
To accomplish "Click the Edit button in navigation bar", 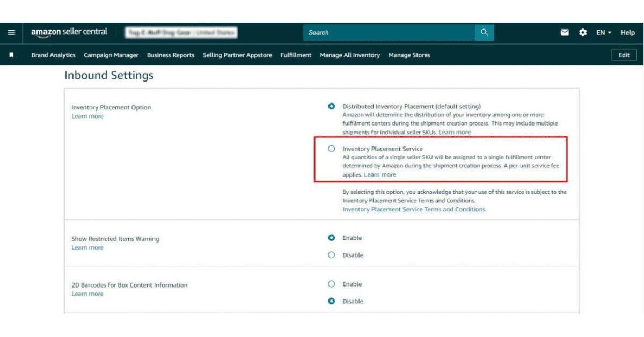I will [x=624, y=55].
